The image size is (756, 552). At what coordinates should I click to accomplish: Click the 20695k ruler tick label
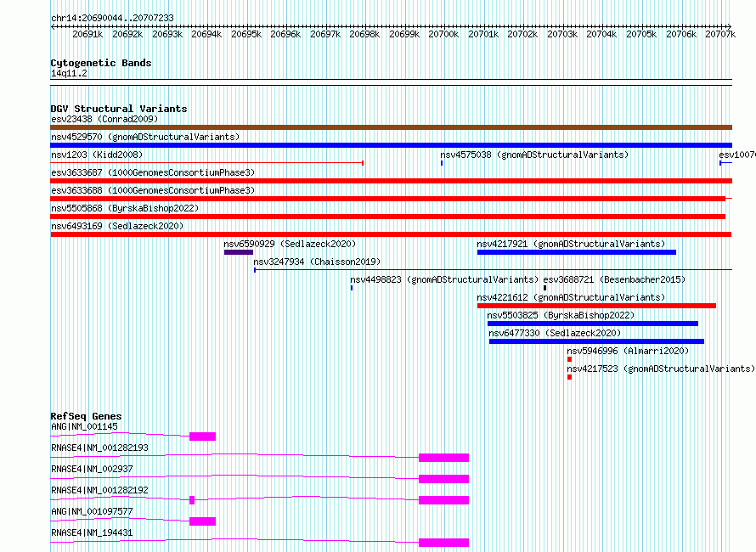click(246, 34)
